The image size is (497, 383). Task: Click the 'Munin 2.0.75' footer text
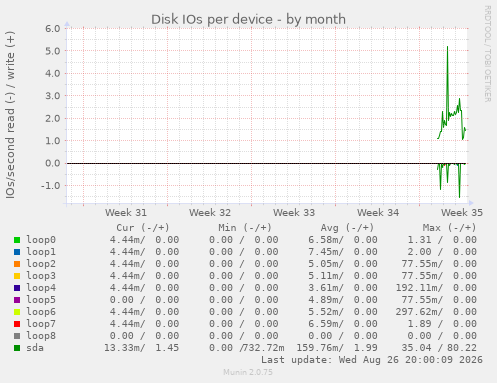248,372
